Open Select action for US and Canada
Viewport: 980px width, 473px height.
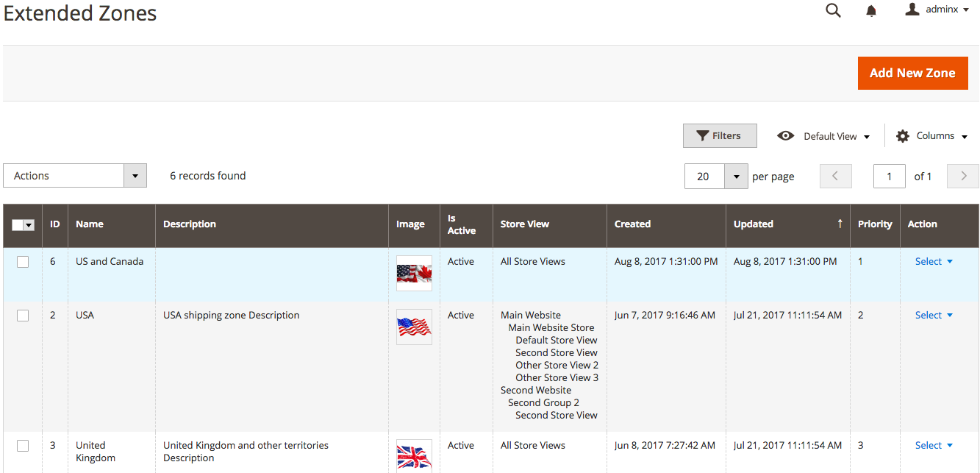point(934,261)
